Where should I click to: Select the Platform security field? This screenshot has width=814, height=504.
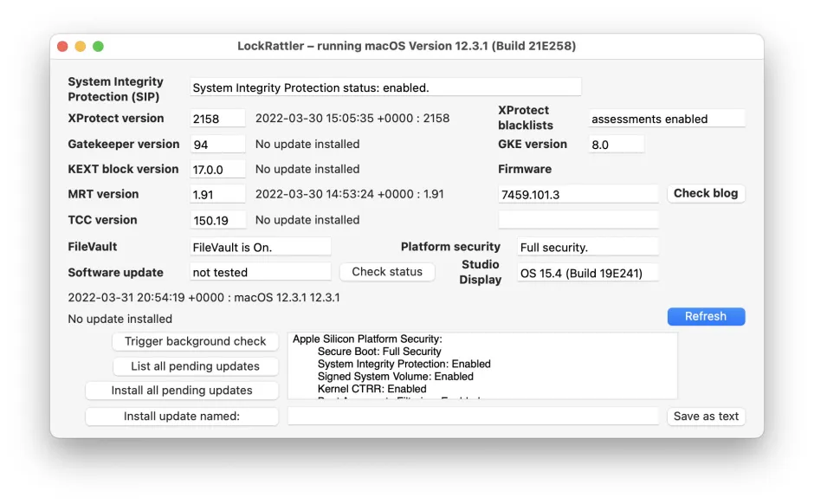588,247
